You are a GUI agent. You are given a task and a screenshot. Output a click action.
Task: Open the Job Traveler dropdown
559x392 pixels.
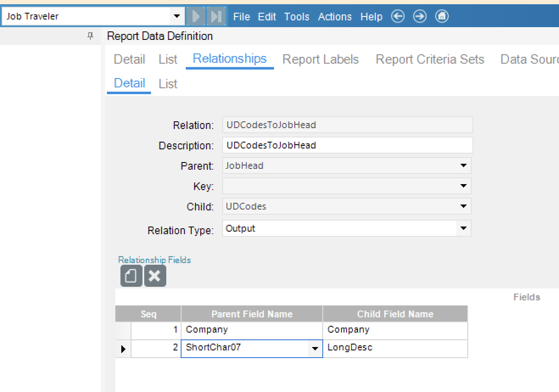tap(176, 17)
